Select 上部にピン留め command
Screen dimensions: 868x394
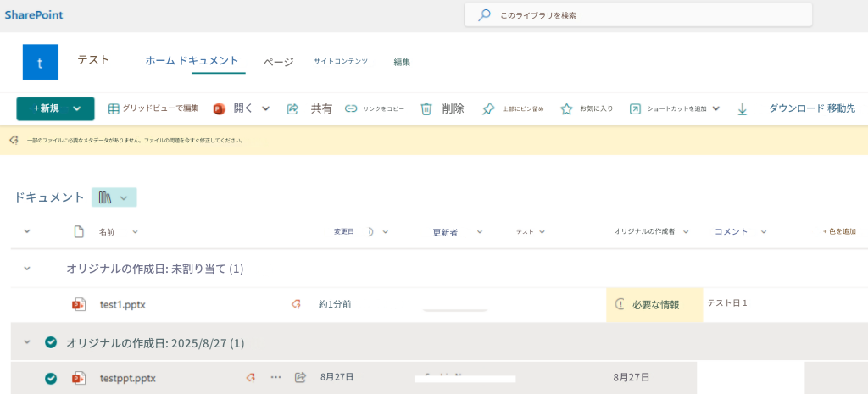click(522, 109)
